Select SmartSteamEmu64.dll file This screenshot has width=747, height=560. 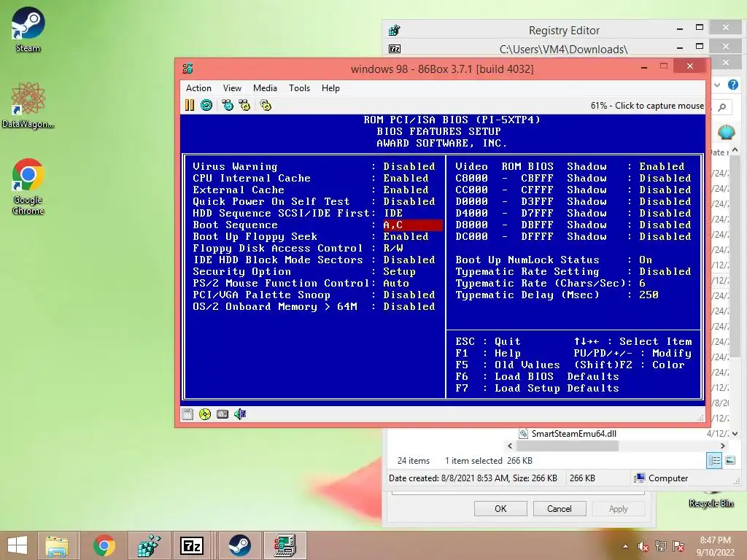click(573, 434)
